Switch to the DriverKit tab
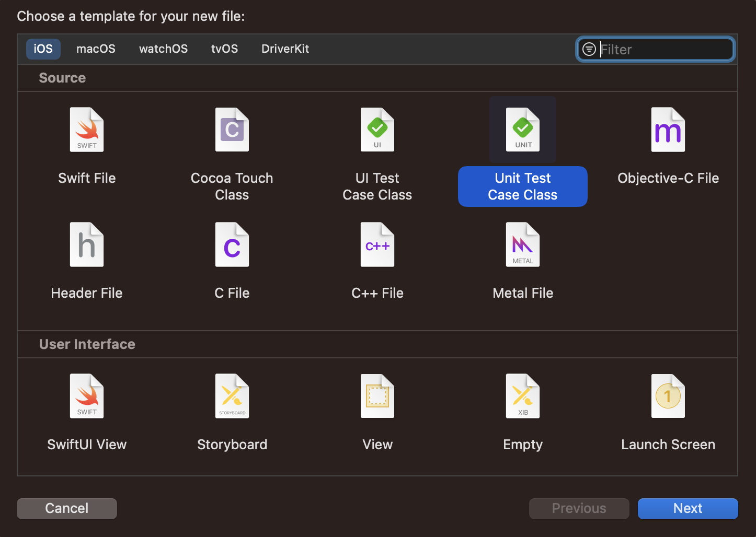Screen dimensions: 756x537 [x=285, y=49]
